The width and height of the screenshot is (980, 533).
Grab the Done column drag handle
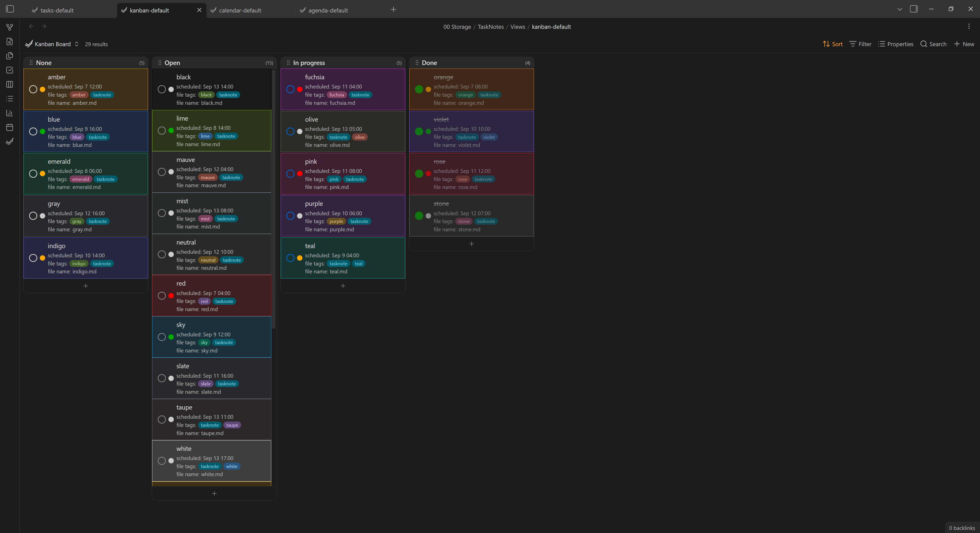(x=417, y=63)
